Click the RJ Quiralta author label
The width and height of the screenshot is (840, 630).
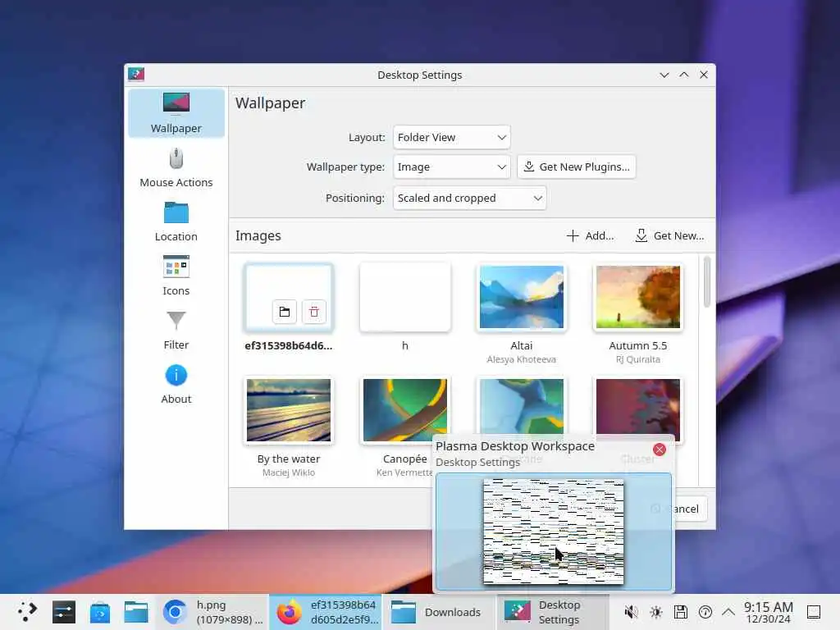[x=638, y=359]
